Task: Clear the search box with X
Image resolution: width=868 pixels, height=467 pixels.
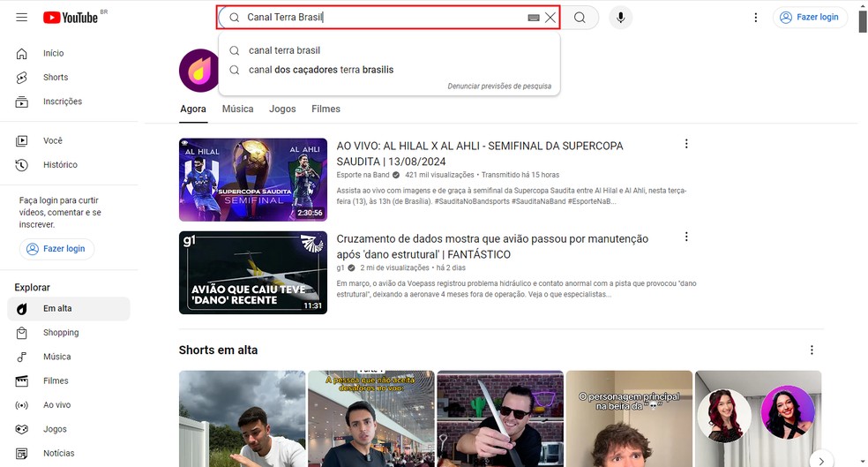Action: pyautogui.click(x=550, y=17)
